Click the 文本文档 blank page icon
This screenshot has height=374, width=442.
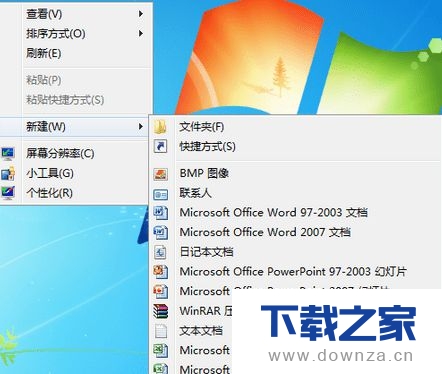160,331
